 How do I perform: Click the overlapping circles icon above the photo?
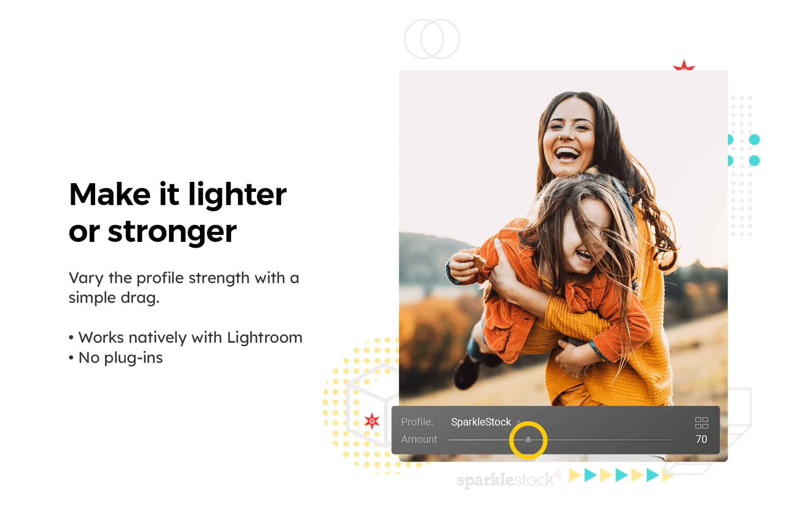point(432,39)
